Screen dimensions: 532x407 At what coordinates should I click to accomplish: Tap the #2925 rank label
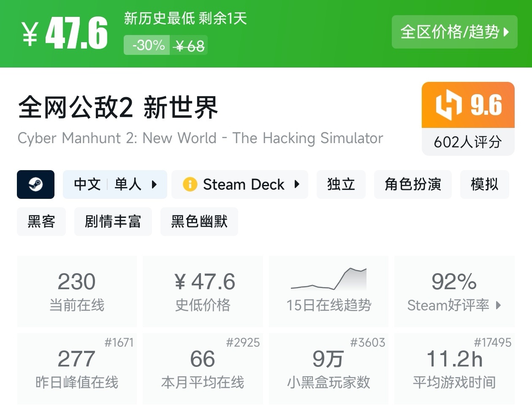(243, 342)
